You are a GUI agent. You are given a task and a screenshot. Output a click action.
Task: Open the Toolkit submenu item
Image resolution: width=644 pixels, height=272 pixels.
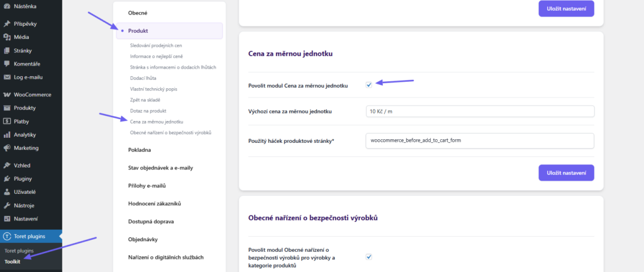pos(13,261)
